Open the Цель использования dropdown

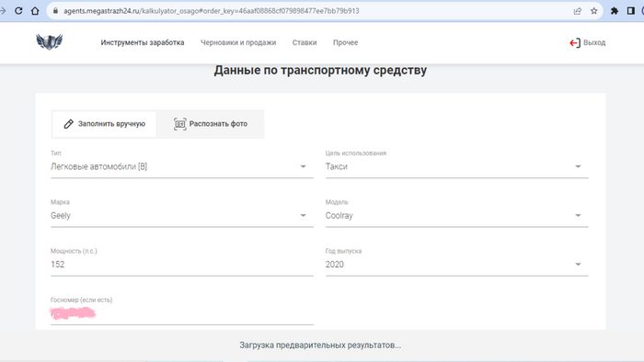pyautogui.click(x=456, y=166)
